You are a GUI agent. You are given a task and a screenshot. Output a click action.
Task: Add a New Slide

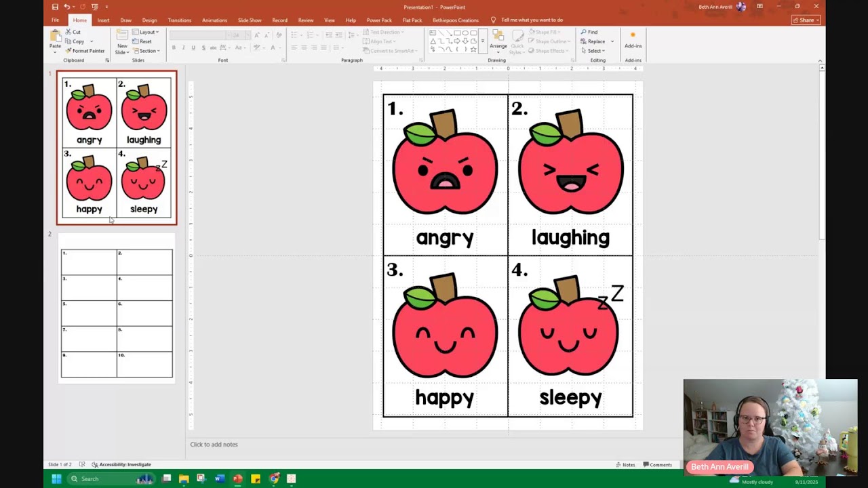(x=122, y=41)
